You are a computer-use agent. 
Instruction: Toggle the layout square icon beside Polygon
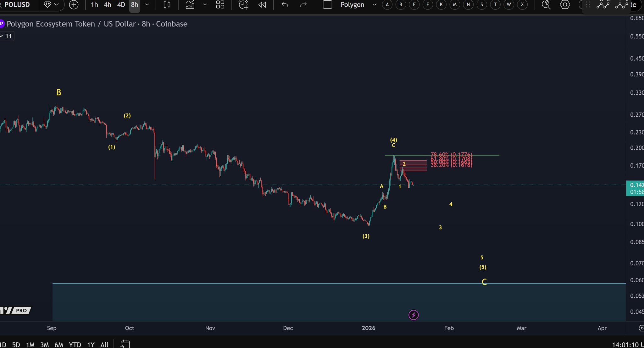coord(327,5)
